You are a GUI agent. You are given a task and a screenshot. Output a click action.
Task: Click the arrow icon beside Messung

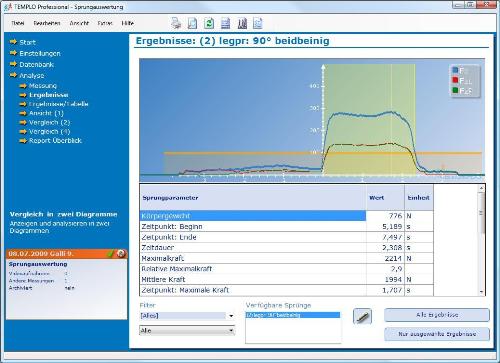23,86
